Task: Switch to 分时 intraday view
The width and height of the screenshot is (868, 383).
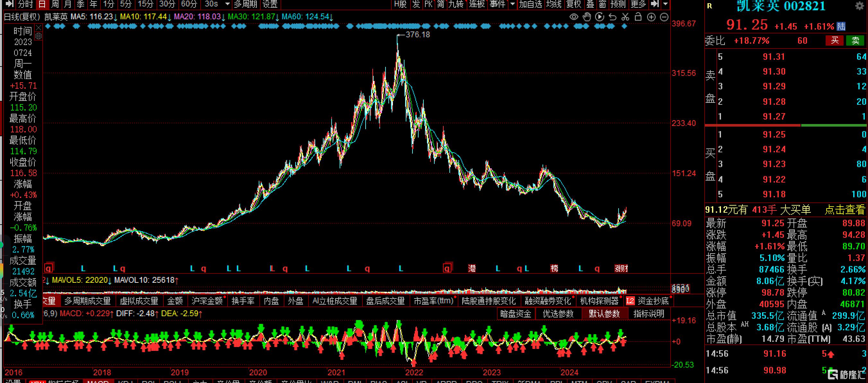Action: (x=26, y=4)
